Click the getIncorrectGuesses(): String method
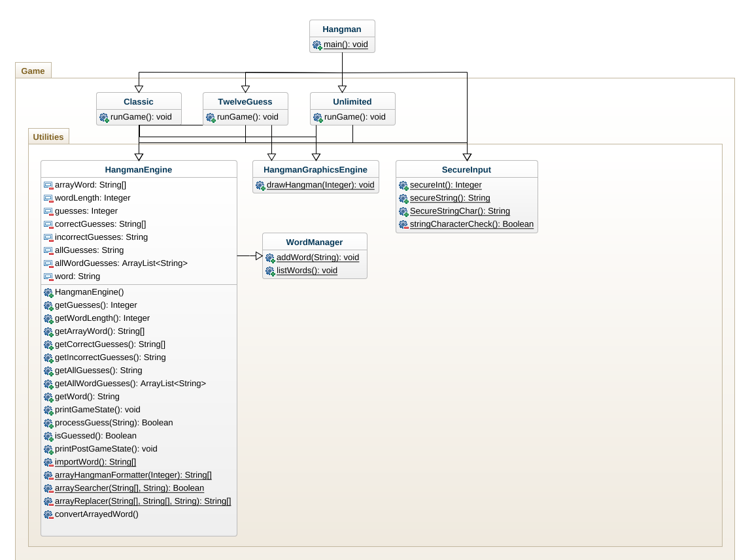The height and width of the screenshot is (560, 752). (x=111, y=357)
